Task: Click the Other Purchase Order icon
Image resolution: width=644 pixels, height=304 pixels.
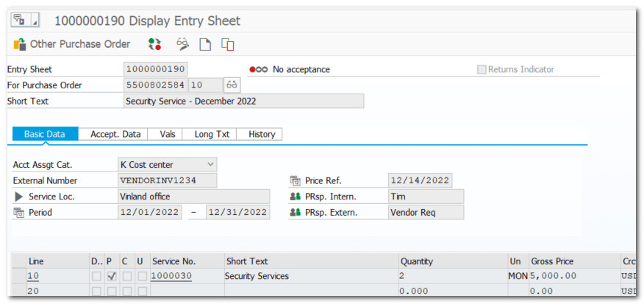Action: [x=20, y=44]
